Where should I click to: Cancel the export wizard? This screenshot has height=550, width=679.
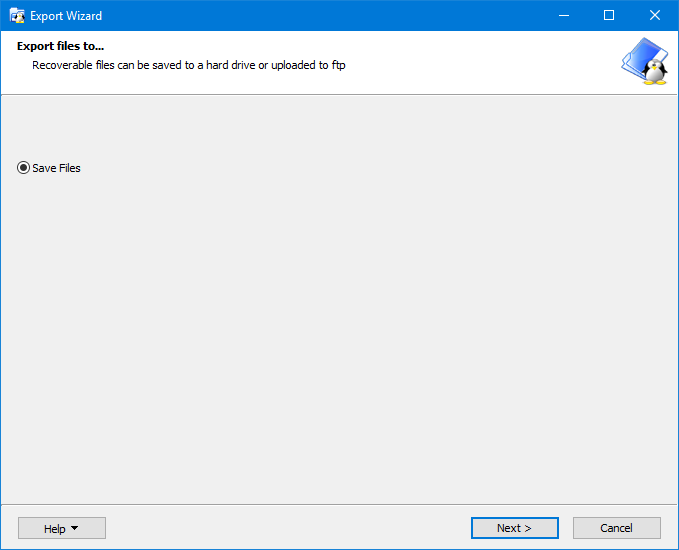pyautogui.click(x=617, y=528)
